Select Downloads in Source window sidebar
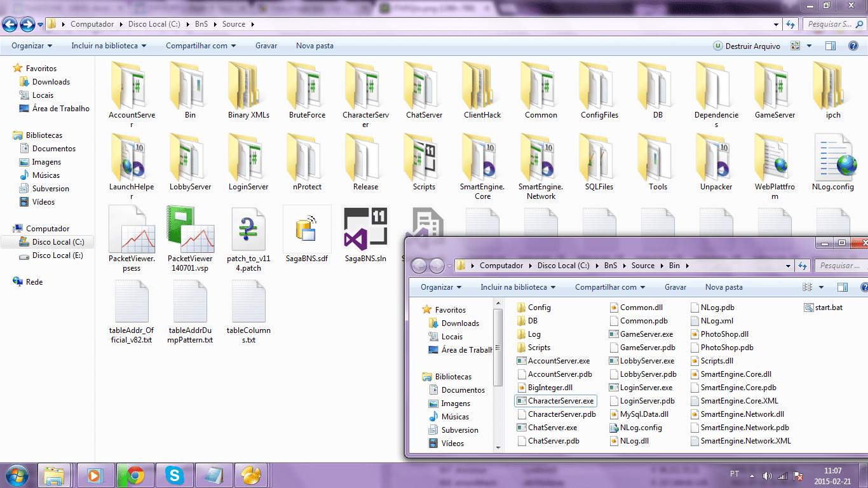868x488 pixels. click(x=51, y=82)
